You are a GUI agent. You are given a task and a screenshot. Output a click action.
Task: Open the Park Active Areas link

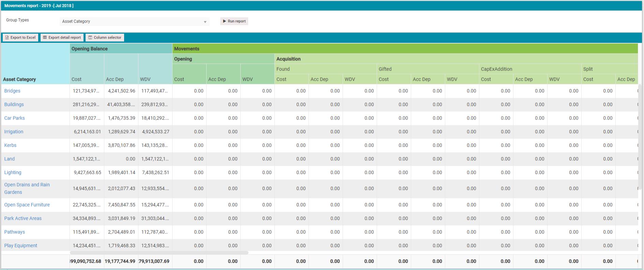click(x=23, y=219)
